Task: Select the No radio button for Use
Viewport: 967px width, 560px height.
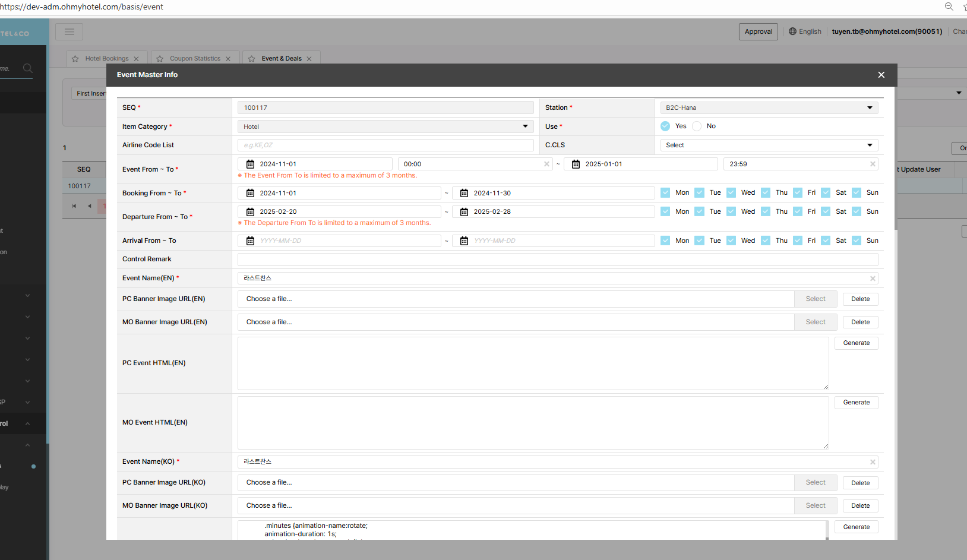Action: click(x=697, y=126)
